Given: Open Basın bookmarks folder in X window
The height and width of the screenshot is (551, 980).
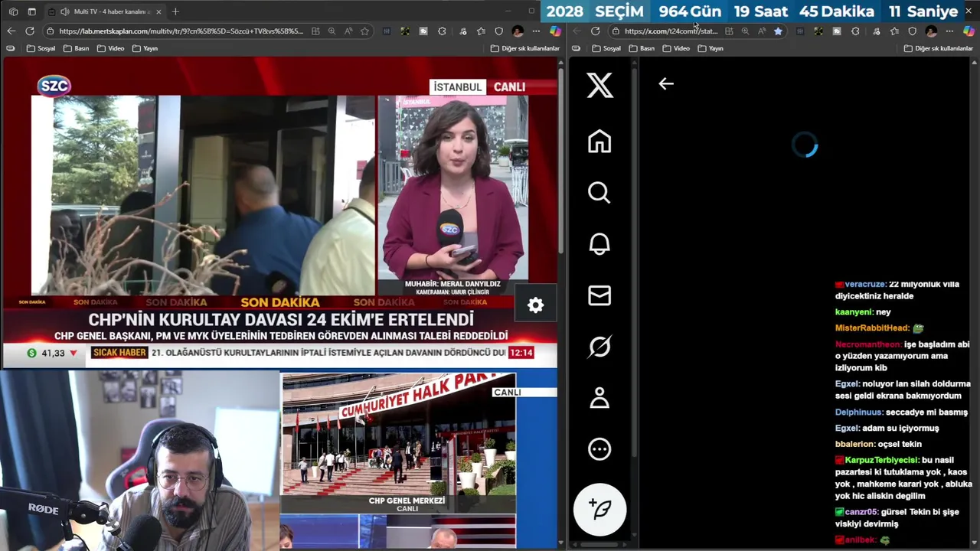Looking at the screenshot, I should [642, 48].
